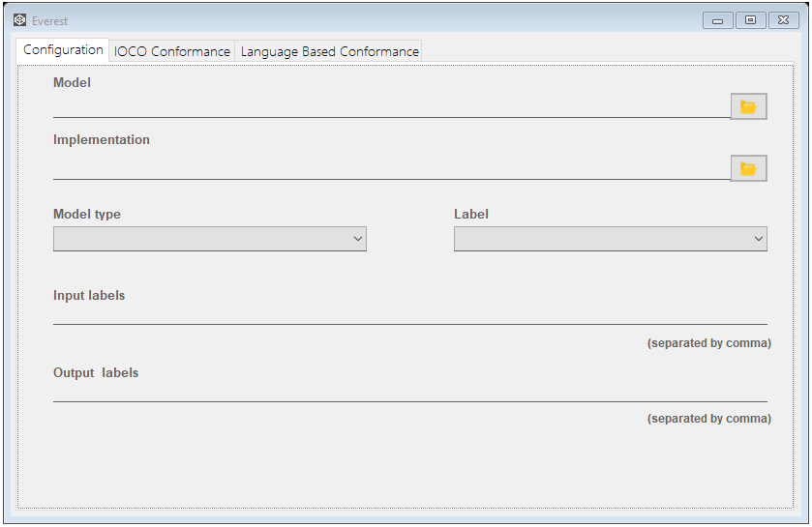The image size is (812, 527).
Task: Expand the Model type dropdown arrow
Action: 357,239
